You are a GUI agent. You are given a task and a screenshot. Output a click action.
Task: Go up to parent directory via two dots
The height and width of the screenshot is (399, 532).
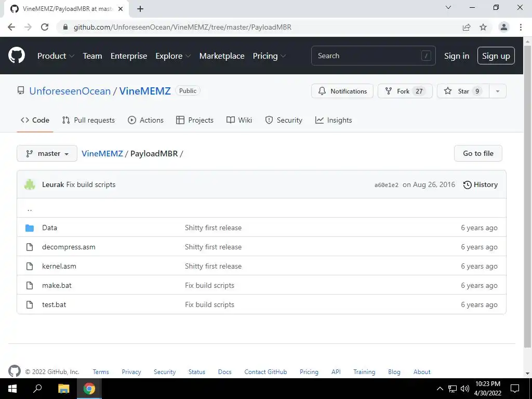coord(30,209)
